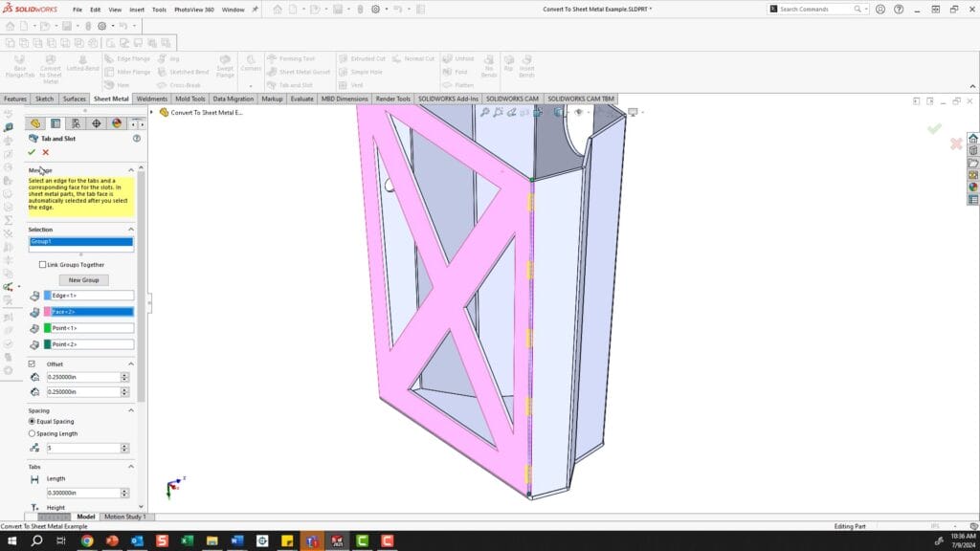Switch to the PropertyManager tab icon
The width and height of the screenshot is (980, 551).
56,123
